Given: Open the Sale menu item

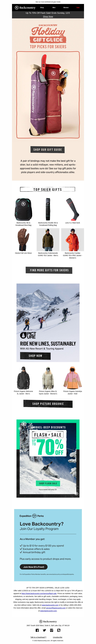Looking at the screenshot, I should pyautogui.click(x=78, y=7).
